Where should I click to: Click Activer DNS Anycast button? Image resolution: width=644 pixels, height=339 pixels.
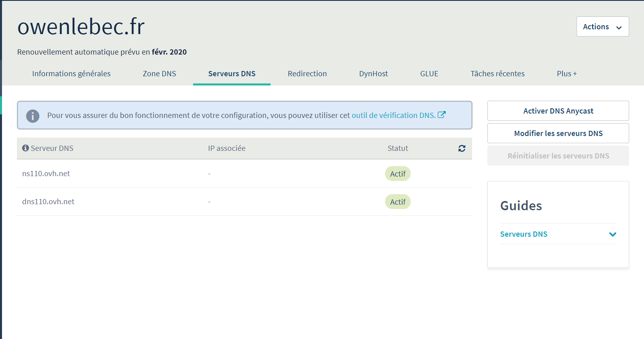click(x=558, y=111)
